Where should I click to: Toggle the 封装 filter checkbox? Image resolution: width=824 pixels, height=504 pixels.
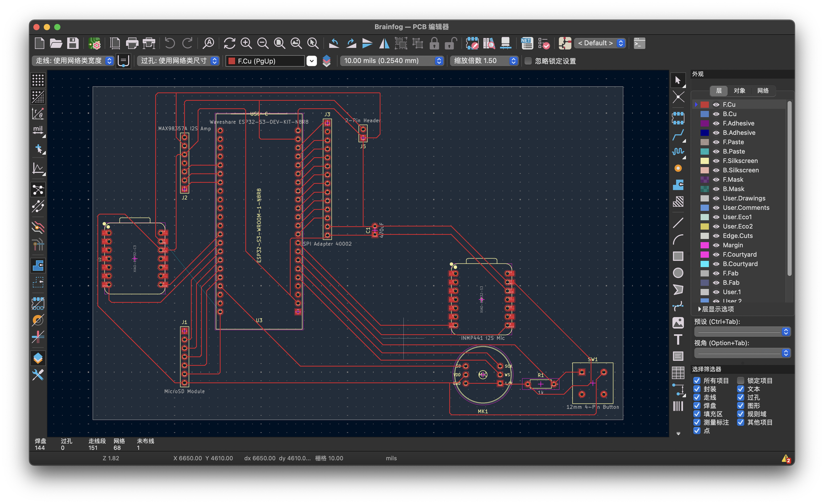click(x=697, y=389)
